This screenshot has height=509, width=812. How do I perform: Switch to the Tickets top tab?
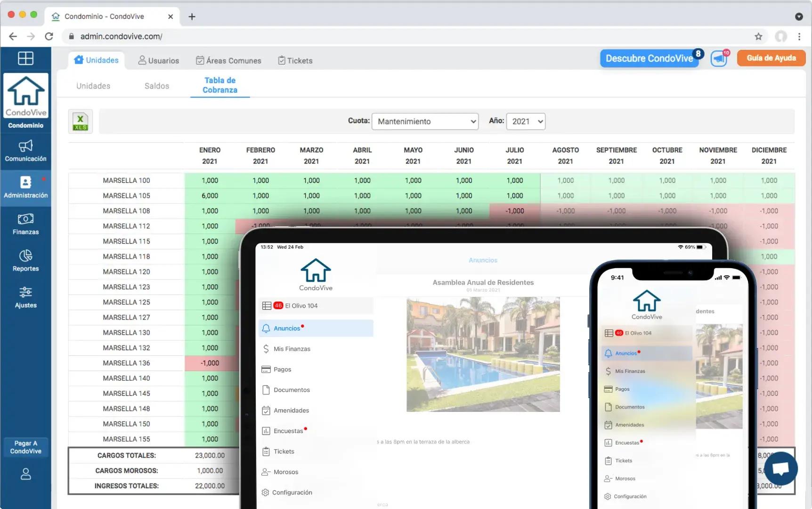click(295, 60)
